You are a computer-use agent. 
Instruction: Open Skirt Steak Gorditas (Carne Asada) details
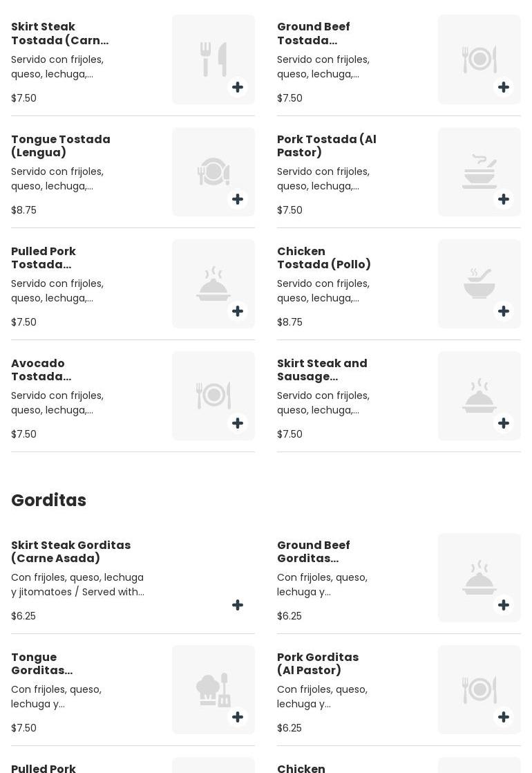(70, 552)
